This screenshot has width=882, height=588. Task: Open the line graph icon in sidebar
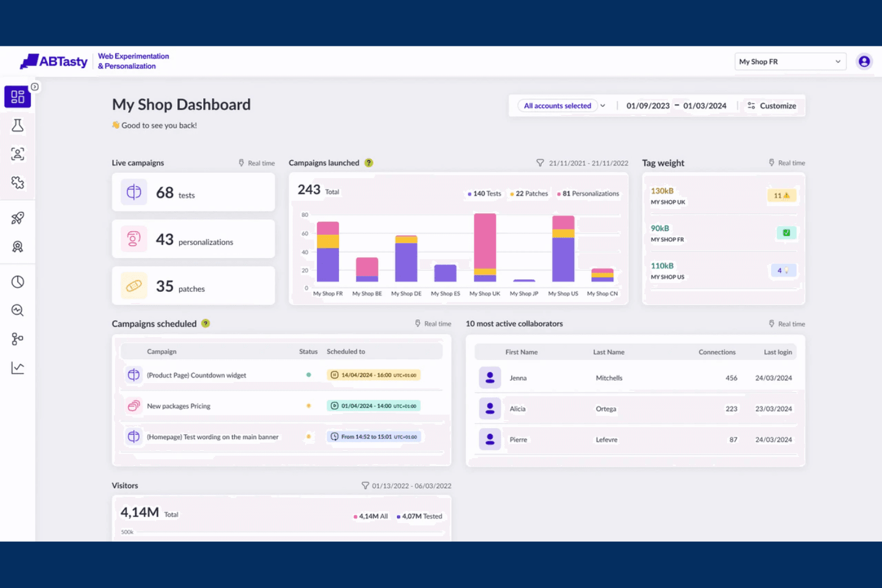(x=18, y=368)
